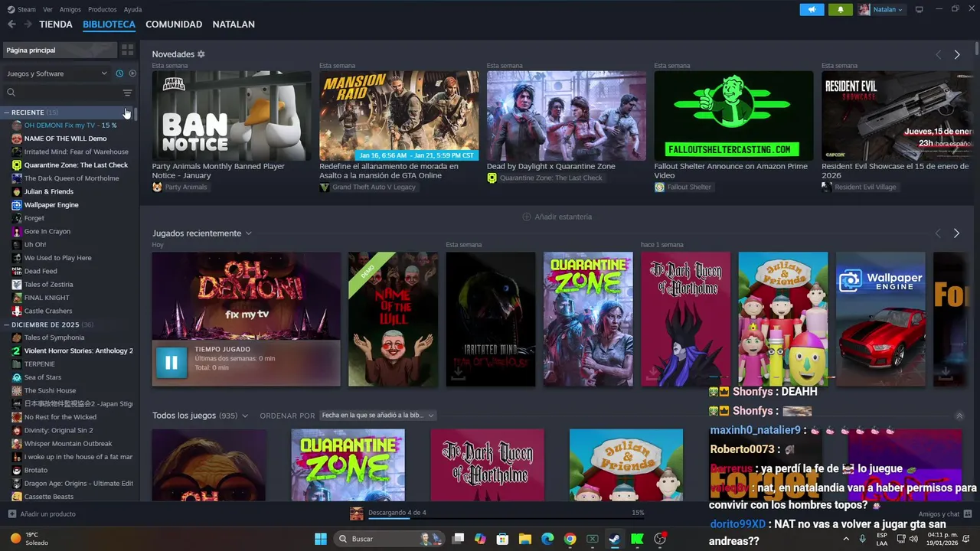Show previous Novedades items arrow
The height and width of the screenshot is (551, 980).
939,54
